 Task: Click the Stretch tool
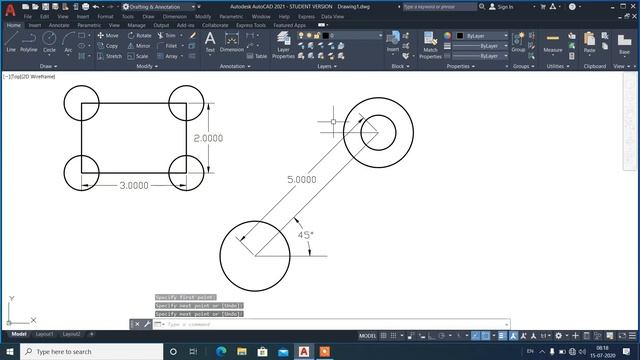pyautogui.click(x=109, y=56)
